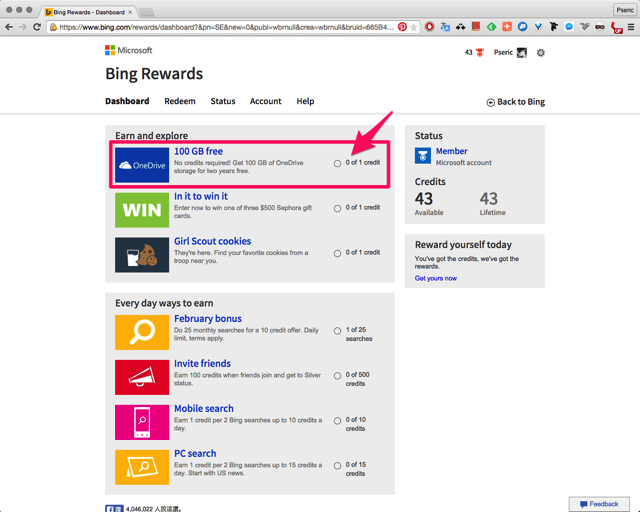Select the Invite friends progress circle

pyautogui.click(x=337, y=376)
